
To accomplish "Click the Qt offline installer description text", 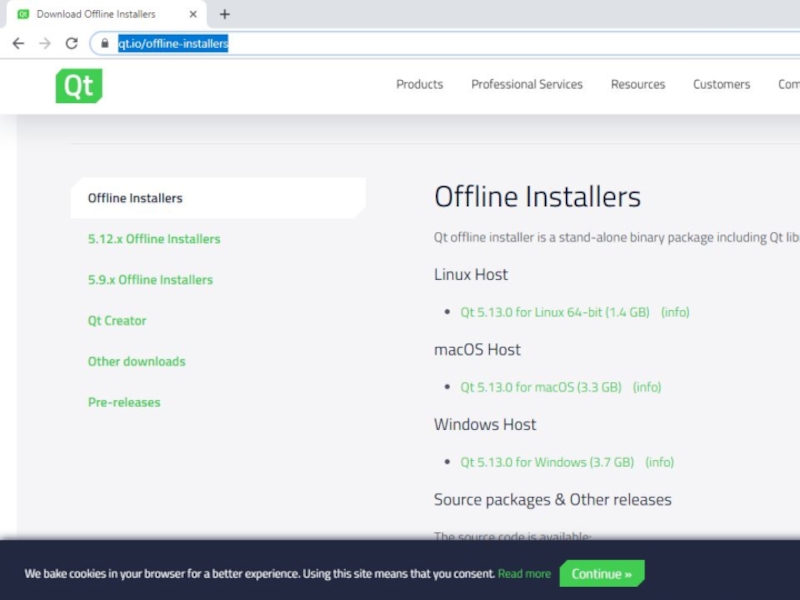I will pos(617,238).
